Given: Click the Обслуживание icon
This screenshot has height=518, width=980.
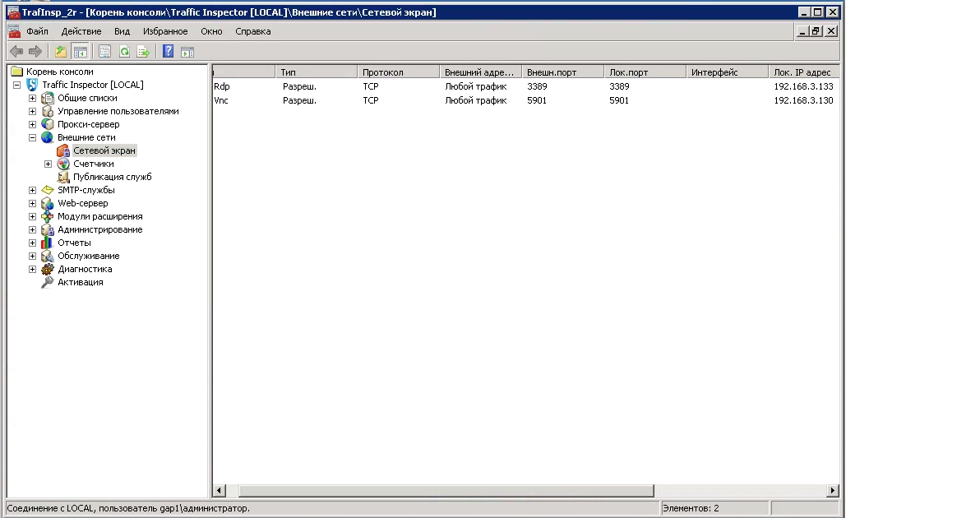Looking at the screenshot, I should click(48, 256).
